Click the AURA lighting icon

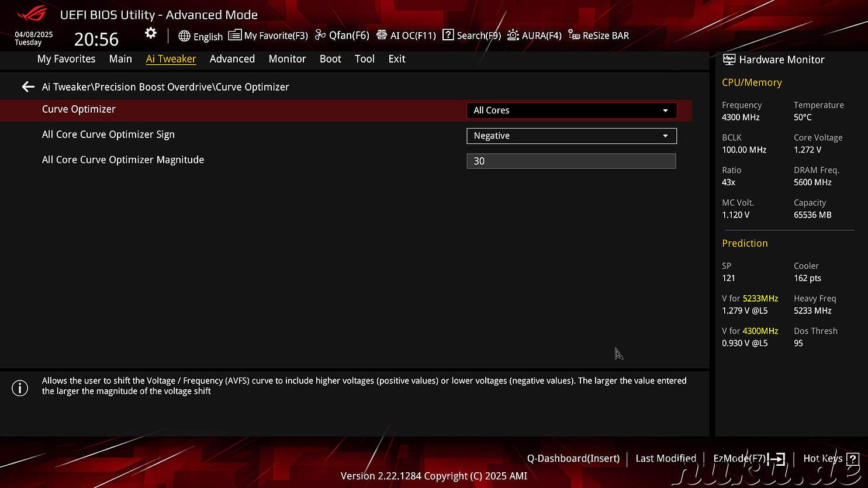513,35
